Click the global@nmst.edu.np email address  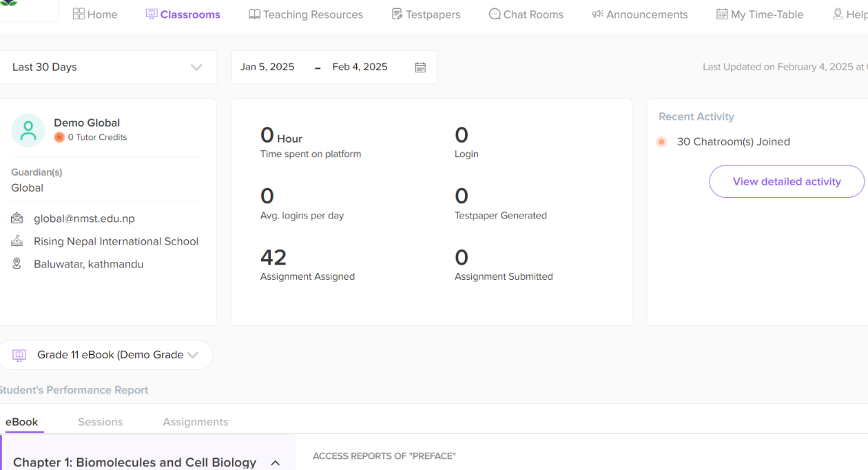(x=84, y=218)
